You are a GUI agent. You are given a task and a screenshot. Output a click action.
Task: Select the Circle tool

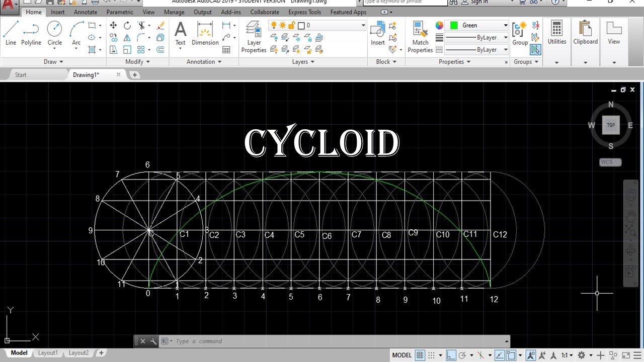pyautogui.click(x=55, y=34)
